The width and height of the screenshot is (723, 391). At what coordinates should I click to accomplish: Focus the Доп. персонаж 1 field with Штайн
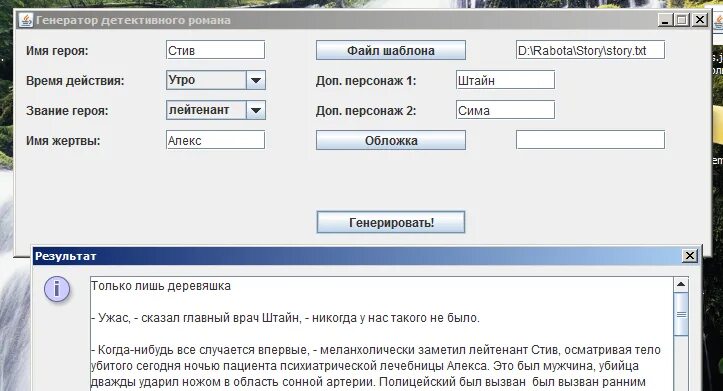coord(505,80)
